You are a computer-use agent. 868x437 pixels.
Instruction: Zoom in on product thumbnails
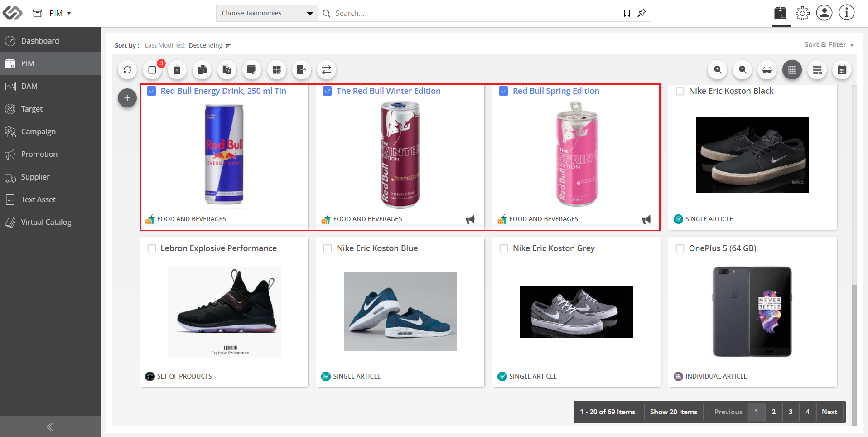pyautogui.click(x=718, y=70)
